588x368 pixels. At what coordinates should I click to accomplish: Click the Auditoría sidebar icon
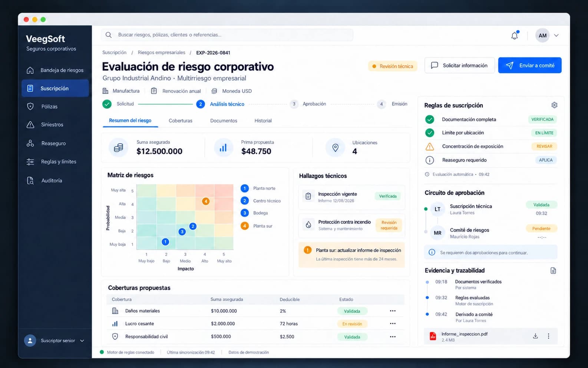click(30, 181)
